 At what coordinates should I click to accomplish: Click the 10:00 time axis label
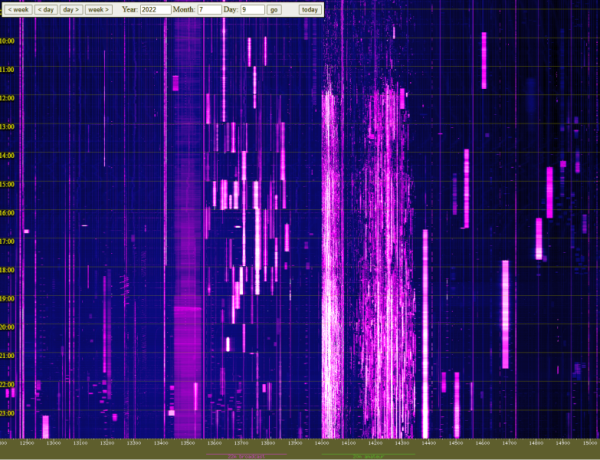(x=7, y=41)
